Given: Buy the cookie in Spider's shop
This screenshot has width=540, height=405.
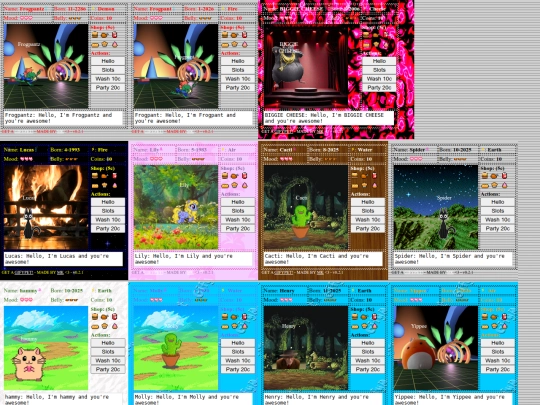Looking at the screenshot, I should point(495,185).
